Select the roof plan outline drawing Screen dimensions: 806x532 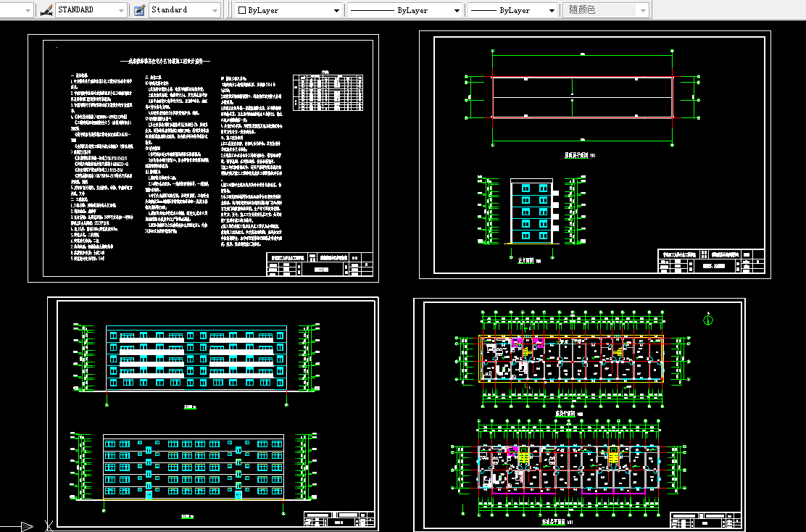click(583, 98)
